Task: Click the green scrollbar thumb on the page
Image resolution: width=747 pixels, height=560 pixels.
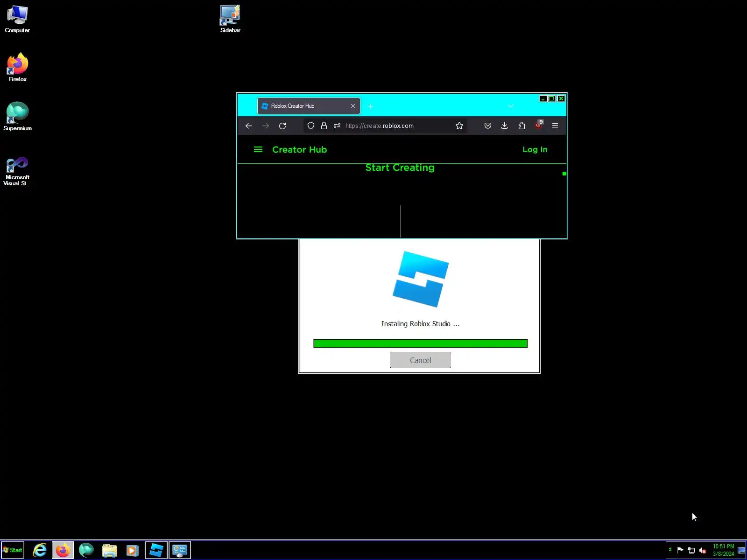Action: pyautogui.click(x=564, y=174)
